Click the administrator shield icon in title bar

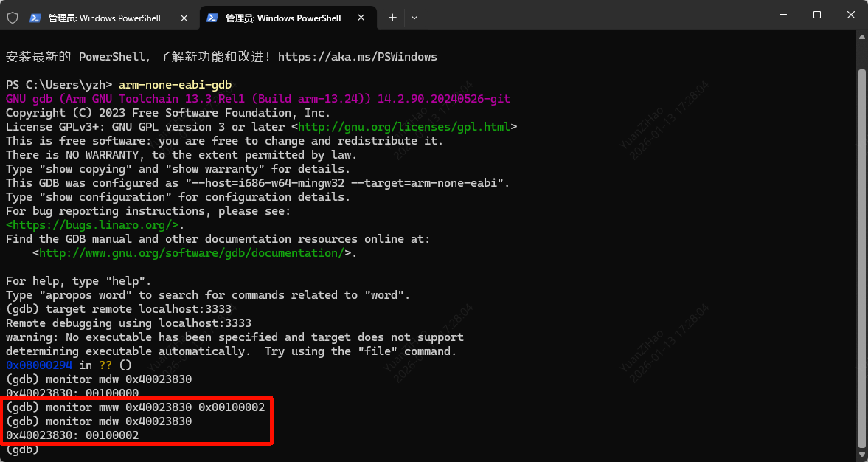click(13, 18)
